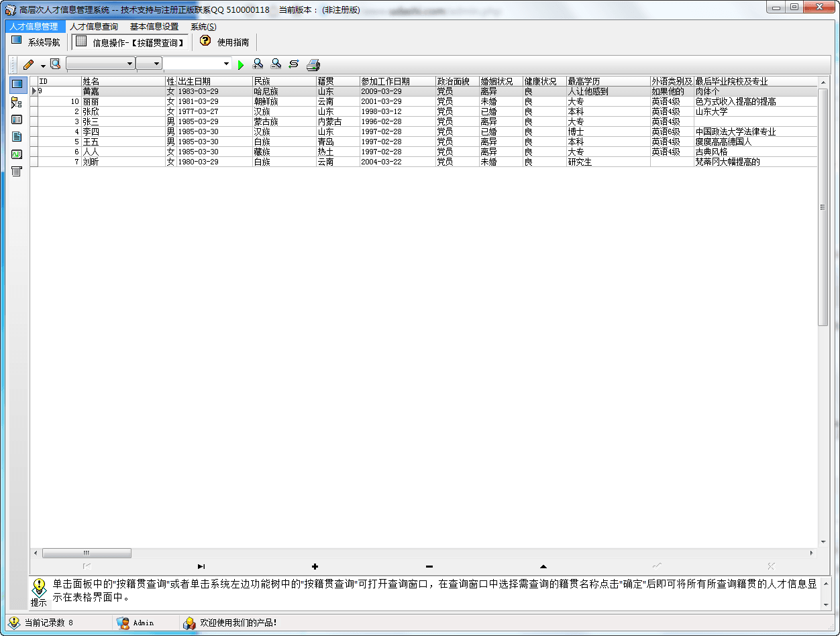Open the dropdown arrow next to pencil
The height and width of the screenshot is (636, 840).
[x=43, y=66]
